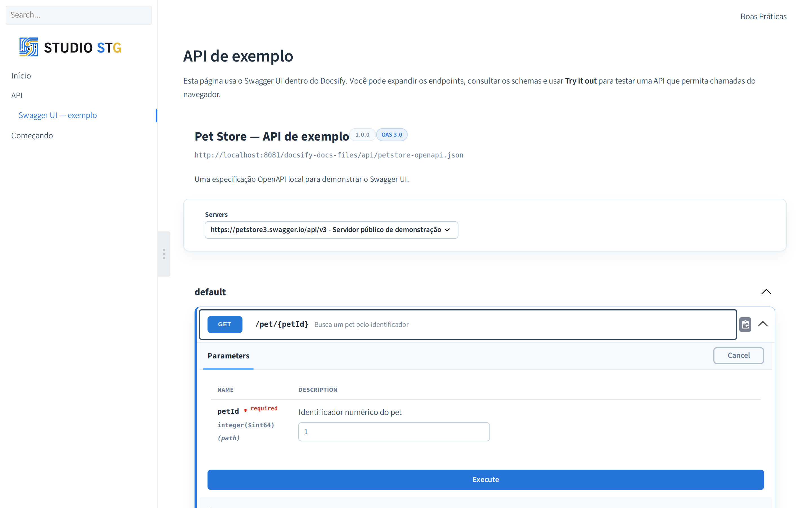Viewport: 812px width, 508px height.
Task: Copy the GET /pet/{petId} command to clipboard
Action: [x=745, y=324]
